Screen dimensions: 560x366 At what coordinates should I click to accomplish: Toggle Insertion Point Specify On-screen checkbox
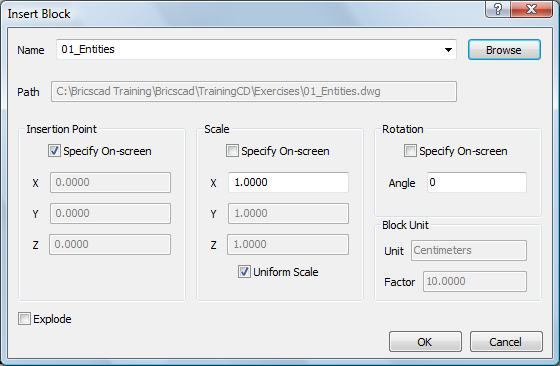click(x=54, y=151)
